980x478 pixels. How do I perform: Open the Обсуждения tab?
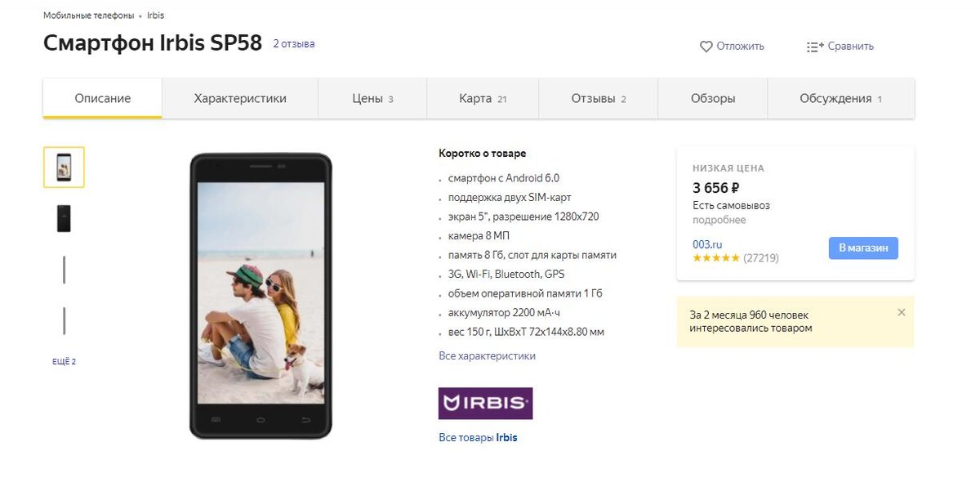(x=841, y=99)
